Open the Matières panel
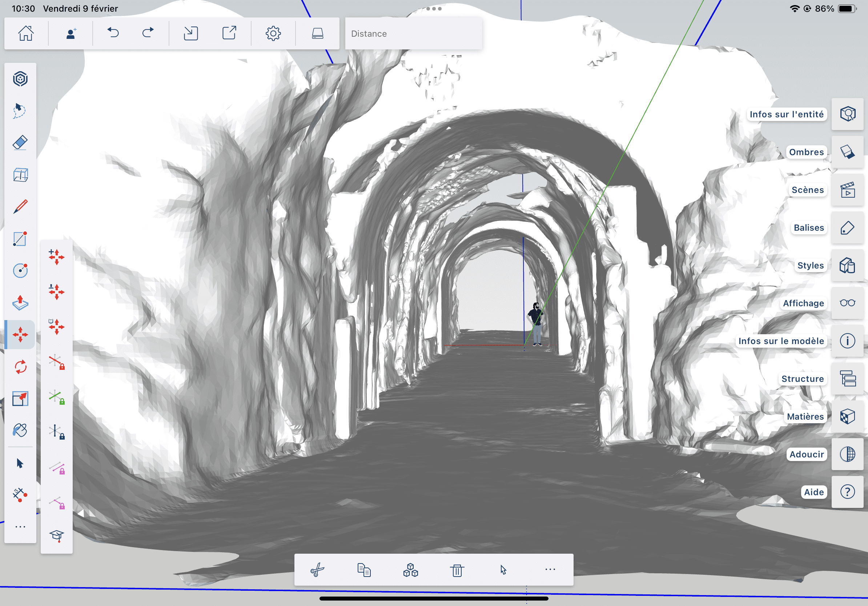This screenshot has width=868, height=606. point(847,416)
